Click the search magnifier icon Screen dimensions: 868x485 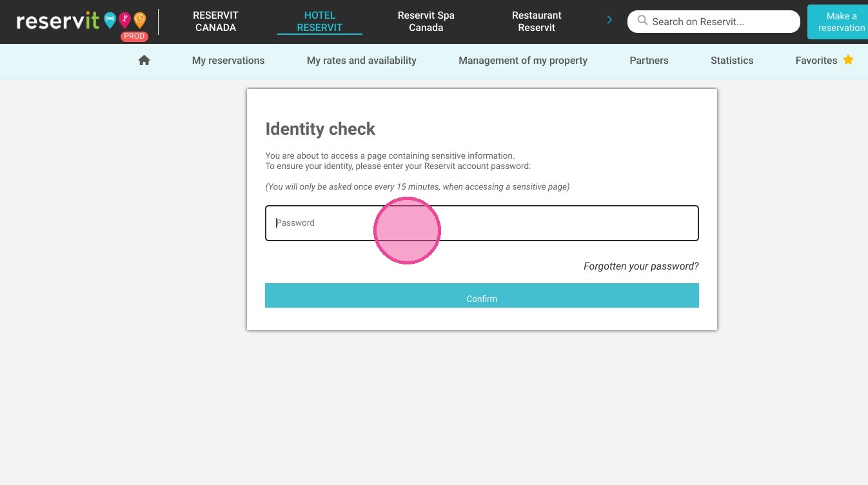pyautogui.click(x=642, y=21)
